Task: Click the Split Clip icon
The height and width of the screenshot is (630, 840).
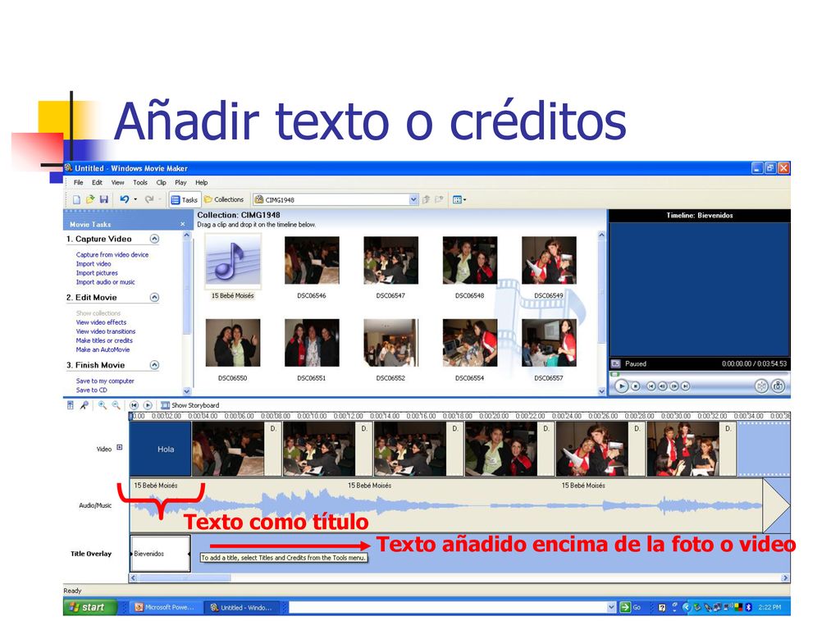Action: [x=761, y=386]
